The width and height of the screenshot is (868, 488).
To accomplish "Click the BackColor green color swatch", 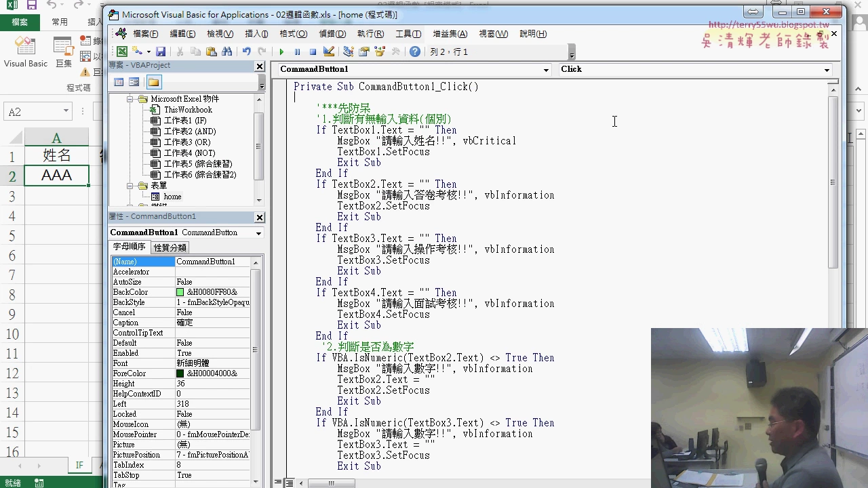I will (180, 292).
